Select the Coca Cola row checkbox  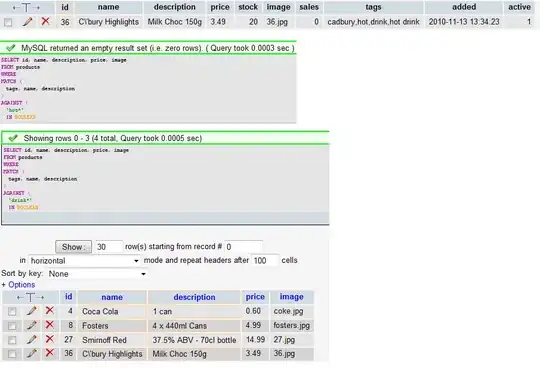12,312
